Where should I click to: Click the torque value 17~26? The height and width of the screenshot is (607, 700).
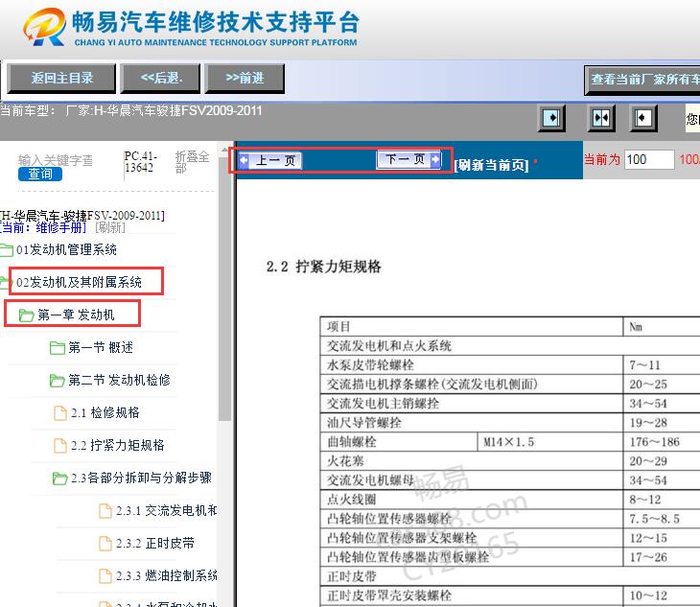point(648,557)
